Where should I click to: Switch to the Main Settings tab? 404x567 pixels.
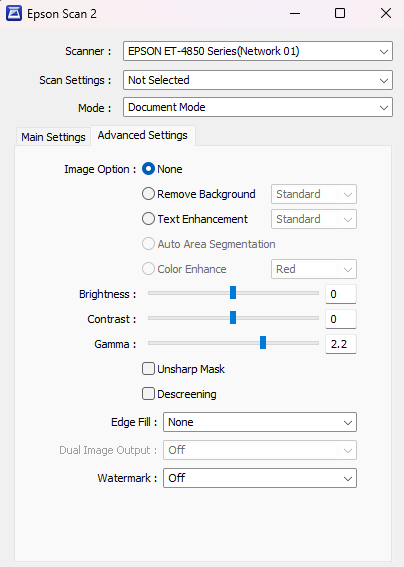[53, 137]
